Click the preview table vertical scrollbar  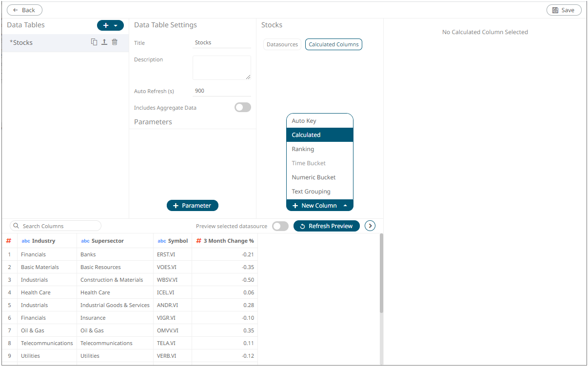pos(381,273)
